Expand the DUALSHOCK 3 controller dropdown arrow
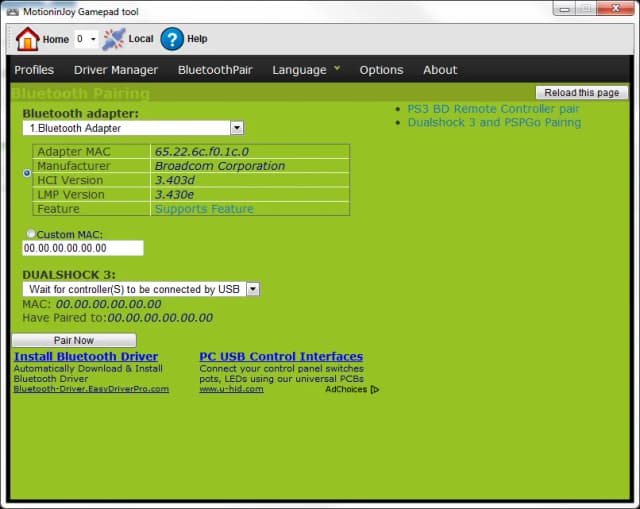Viewport: 640px width, 509px height. pyautogui.click(x=253, y=289)
